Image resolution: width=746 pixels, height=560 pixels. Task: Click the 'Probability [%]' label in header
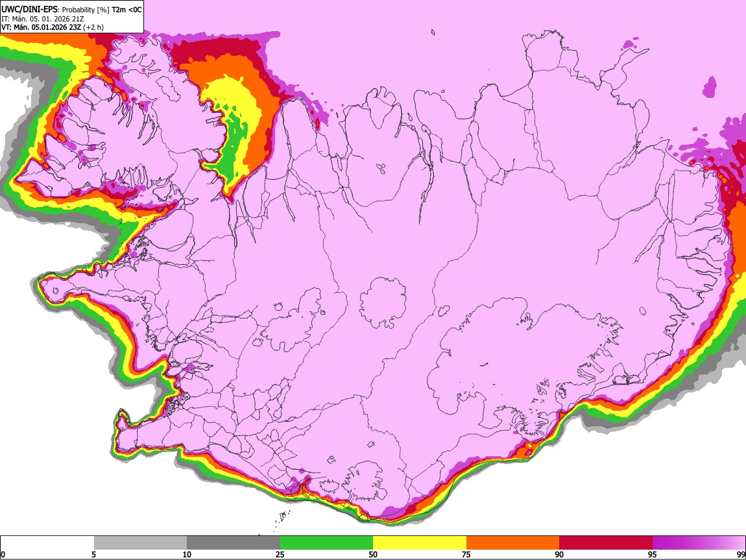[x=86, y=10]
